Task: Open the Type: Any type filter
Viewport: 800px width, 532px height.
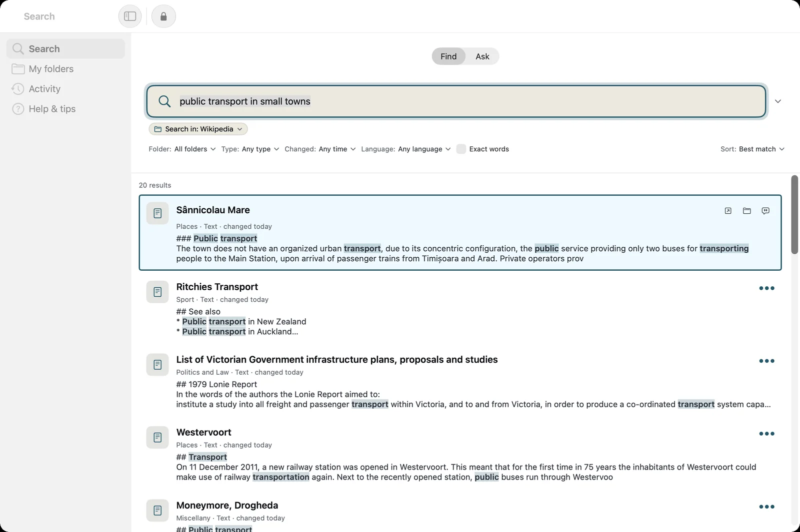Action: 250,149
